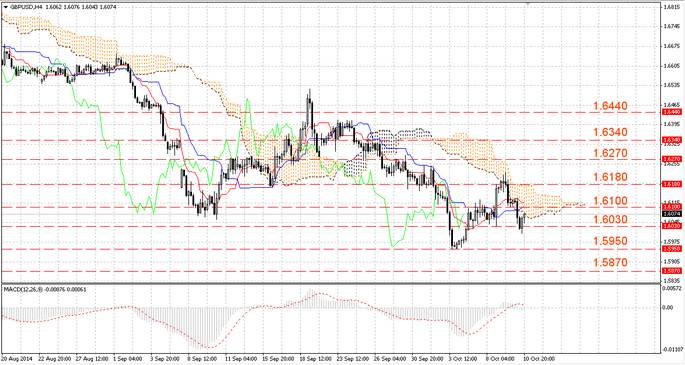Click the black current price tag 1.6074
The image size is (685, 365).
click(672, 214)
